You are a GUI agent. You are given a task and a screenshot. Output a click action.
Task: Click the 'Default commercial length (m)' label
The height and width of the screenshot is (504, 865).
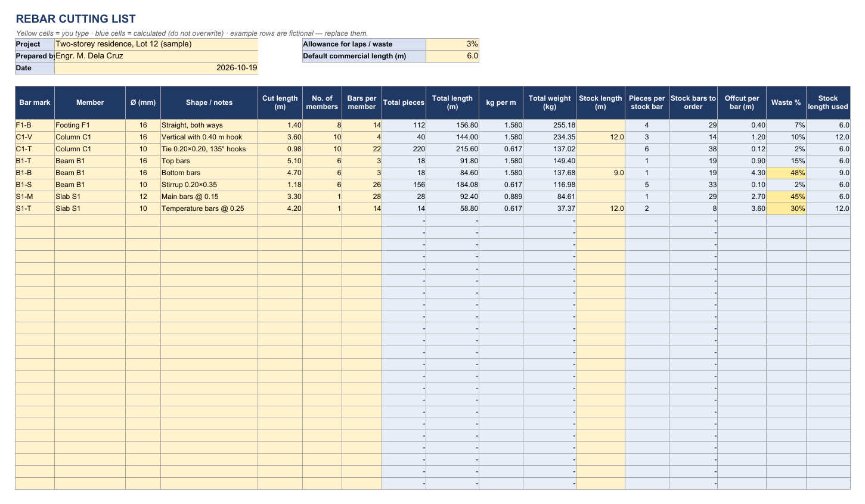point(364,56)
